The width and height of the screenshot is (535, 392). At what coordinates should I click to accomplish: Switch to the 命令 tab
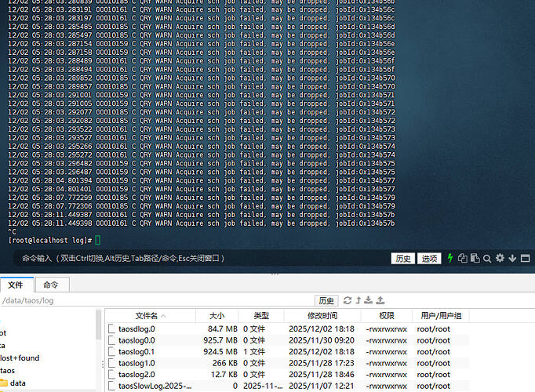point(50,285)
